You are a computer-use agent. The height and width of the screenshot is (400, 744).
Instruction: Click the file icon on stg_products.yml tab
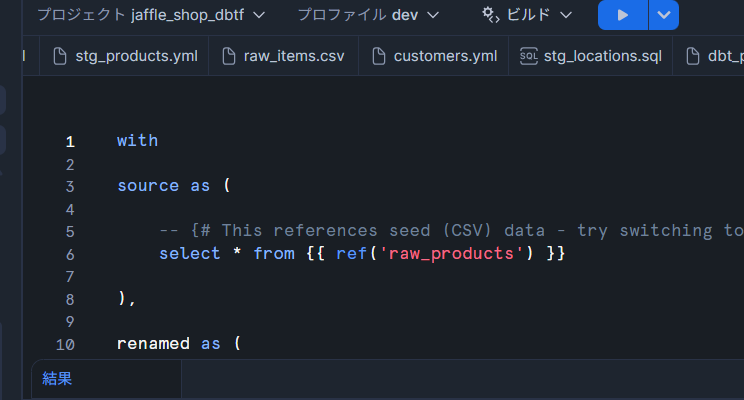point(60,56)
